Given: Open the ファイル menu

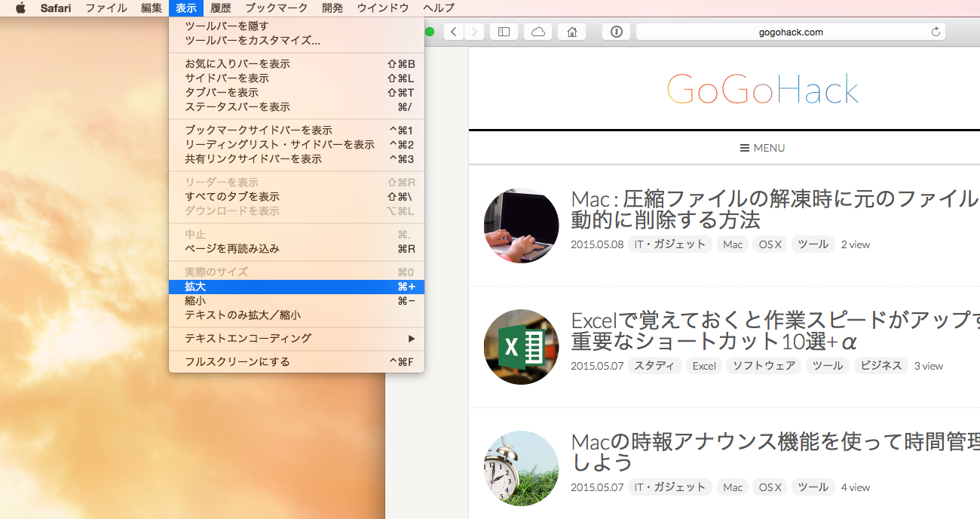Looking at the screenshot, I should [x=106, y=8].
